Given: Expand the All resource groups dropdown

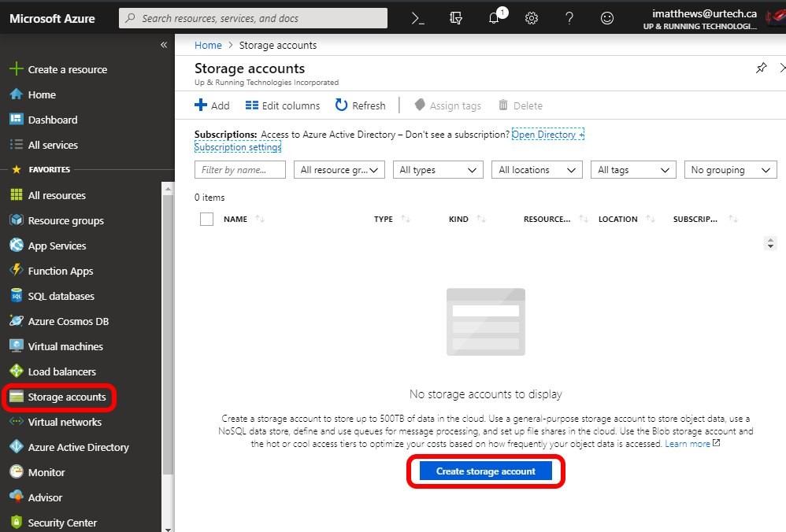Looking at the screenshot, I should 339,170.
